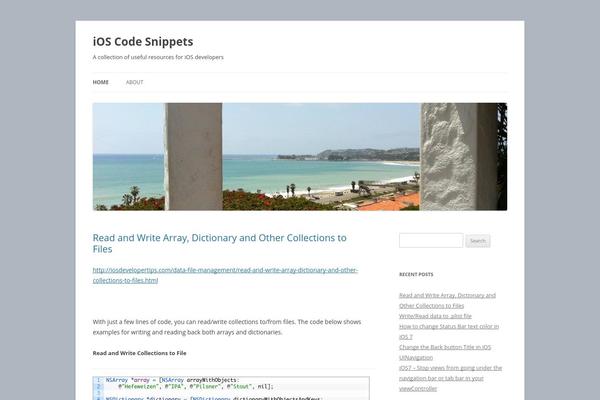Open recent post How to change Status Bar text color
Viewport: 600px width, 400px height.
[x=449, y=331]
